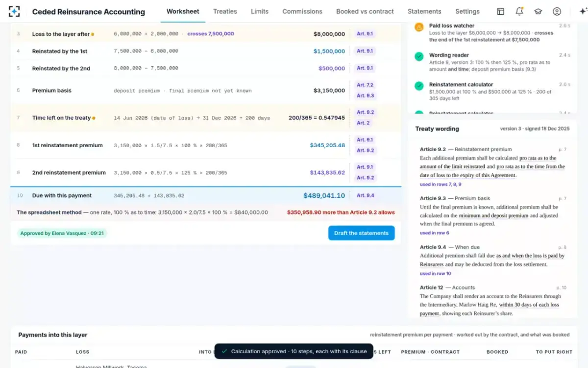588x368 pixels.
Task: Click the Reinstatement calculator green check icon
Action: point(419,86)
